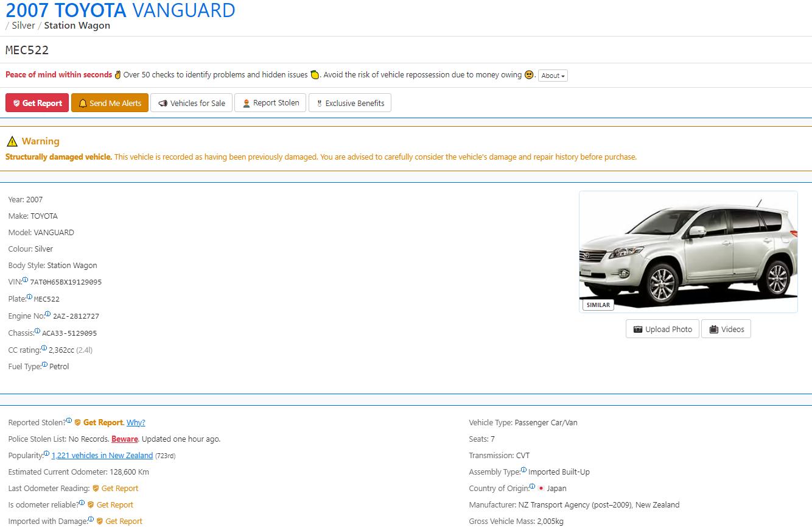Screen dimensions: 812x527
Task: Expand the About dropdown
Action: pos(553,76)
